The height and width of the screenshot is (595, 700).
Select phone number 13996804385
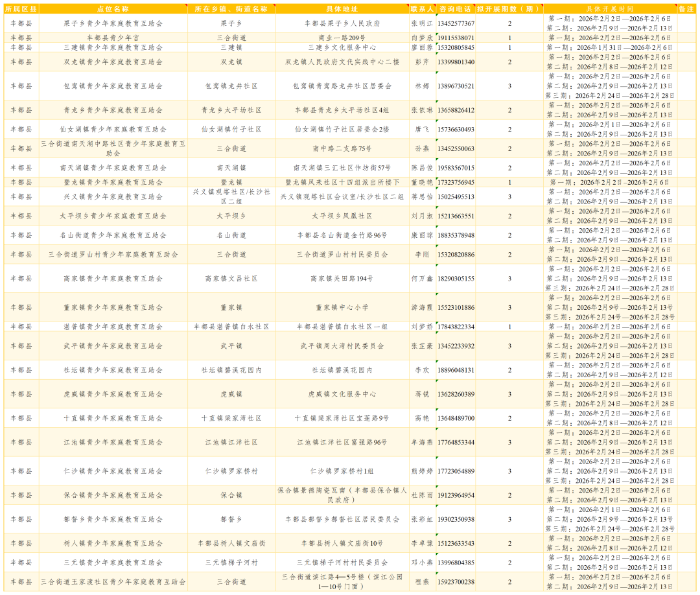pos(456,563)
